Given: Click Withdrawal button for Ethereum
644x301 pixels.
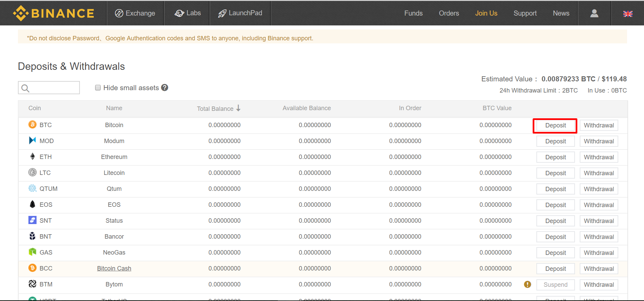Looking at the screenshot, I should [x=598, y=157].
